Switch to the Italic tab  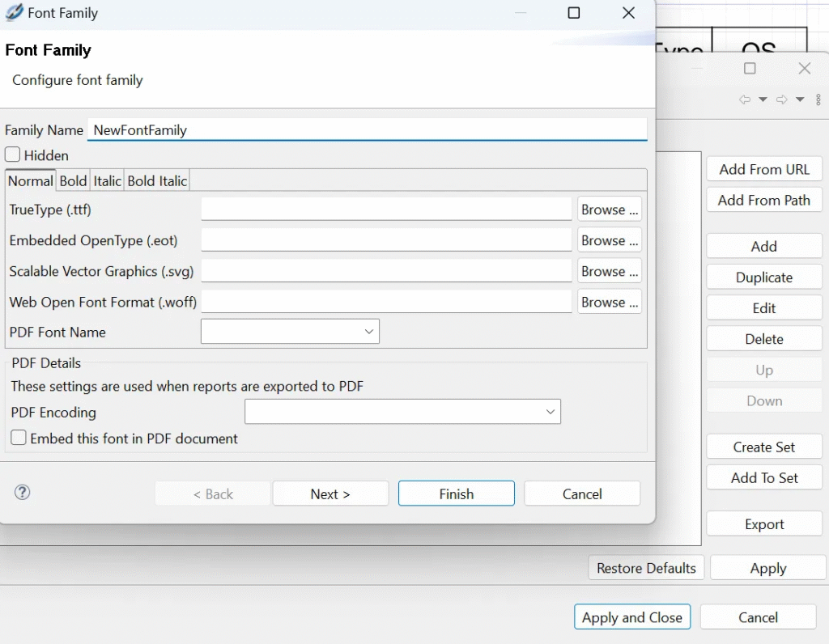coord(108,180)
